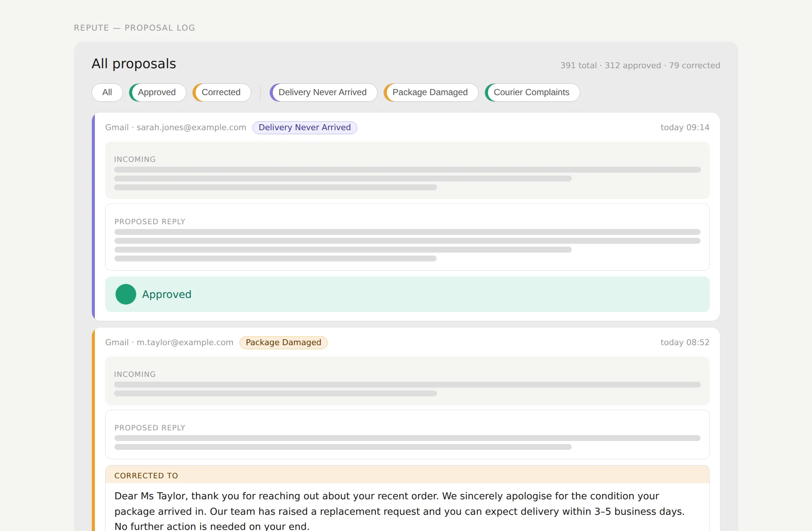Filter proposals by Approved
Screen dimensions: 812x531
[158, 92]
